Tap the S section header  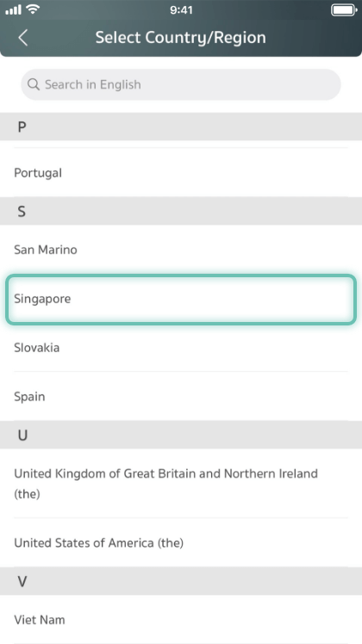tap(181, 211)
